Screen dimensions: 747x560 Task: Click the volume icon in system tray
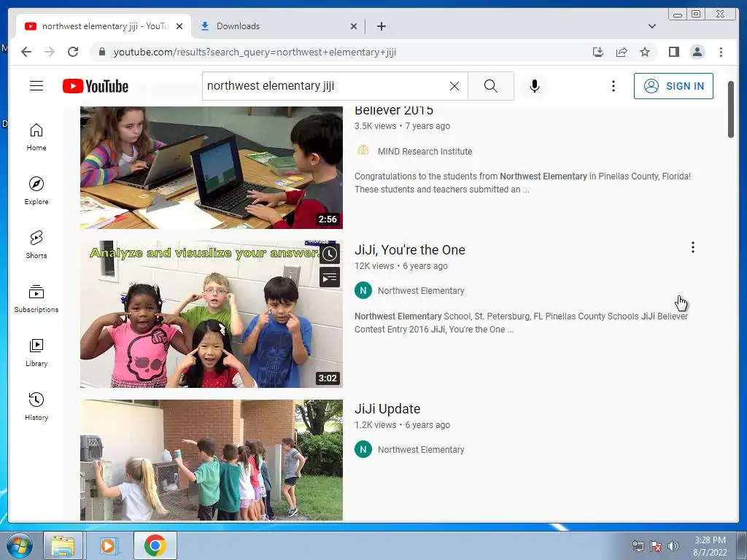673,546
